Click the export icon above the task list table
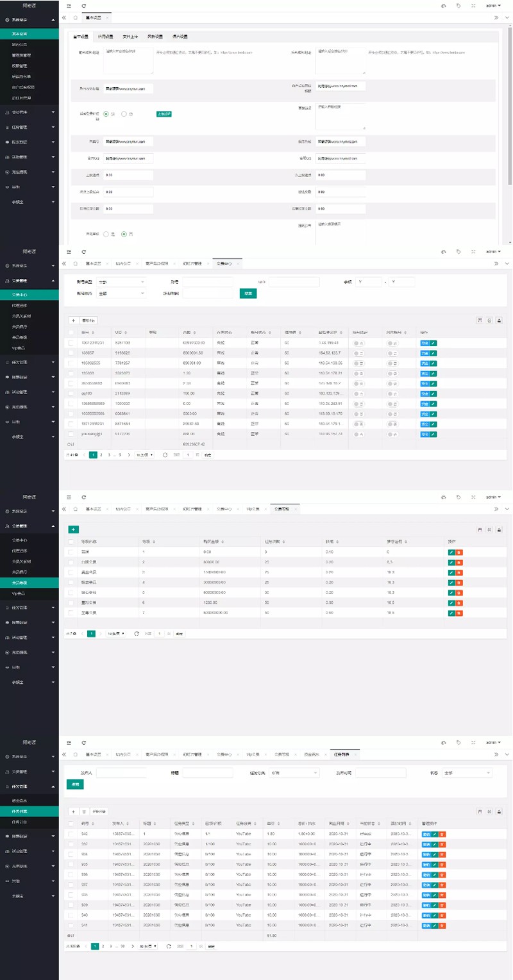Image resolution: width=513 pixels, height=980 pixels. pos(489,811)
